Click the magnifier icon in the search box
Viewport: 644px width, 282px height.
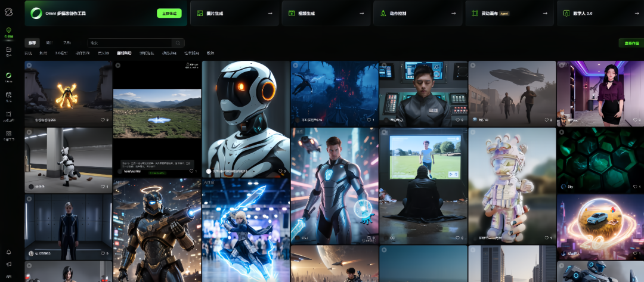(178, 43)
